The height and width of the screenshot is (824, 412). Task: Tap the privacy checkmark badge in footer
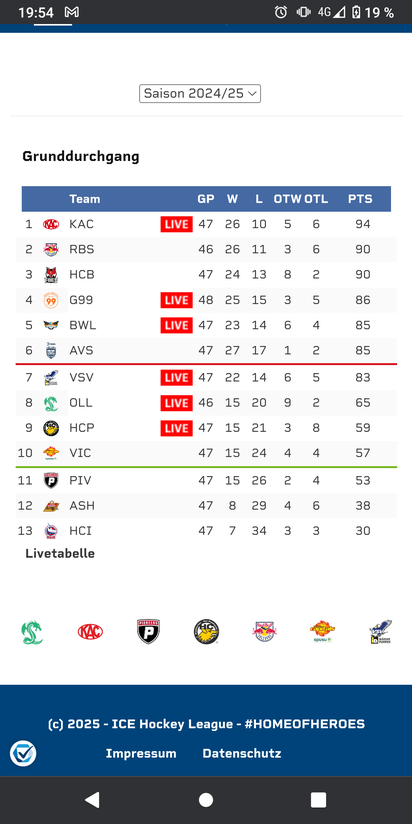(23, 754)
